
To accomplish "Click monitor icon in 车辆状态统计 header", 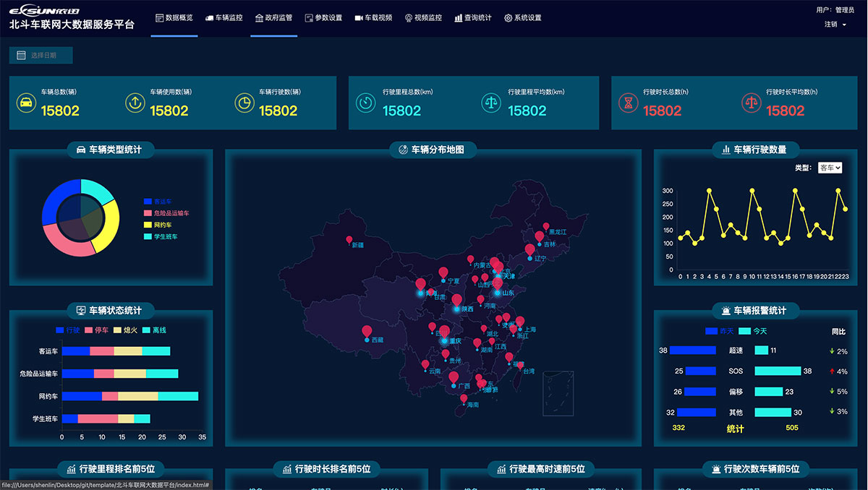I will tap(81, 311).
